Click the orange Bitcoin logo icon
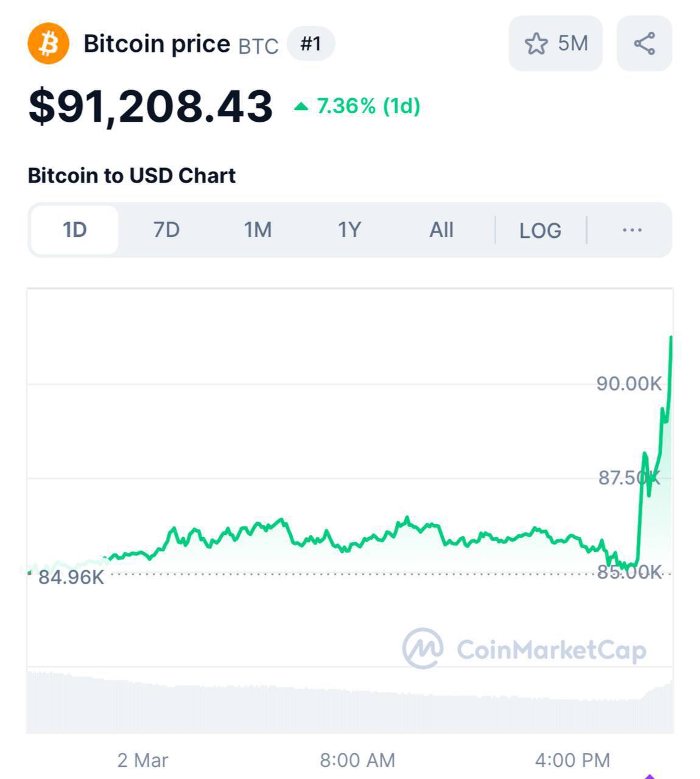The height and width of the screenshot is (779, 700). point(49,43)
